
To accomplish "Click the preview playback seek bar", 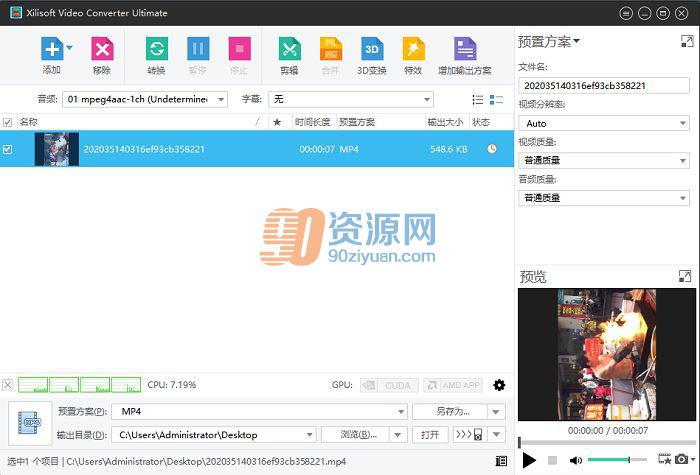I will 607,442.
